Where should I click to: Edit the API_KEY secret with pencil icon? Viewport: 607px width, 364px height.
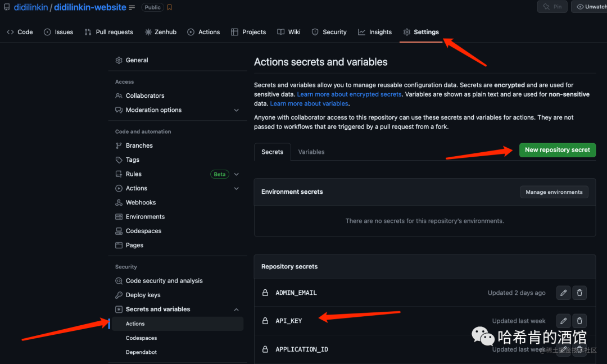click(563, 321)
